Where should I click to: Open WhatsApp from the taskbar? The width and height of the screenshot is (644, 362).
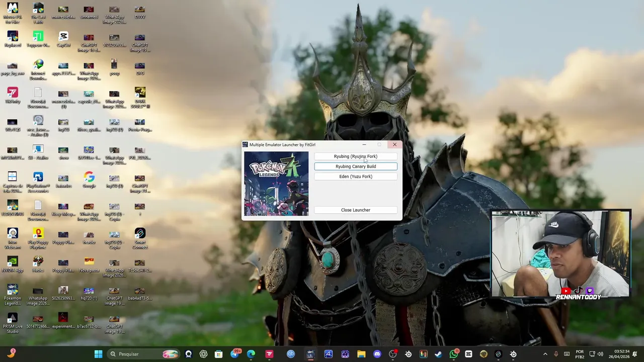(454, 354)
